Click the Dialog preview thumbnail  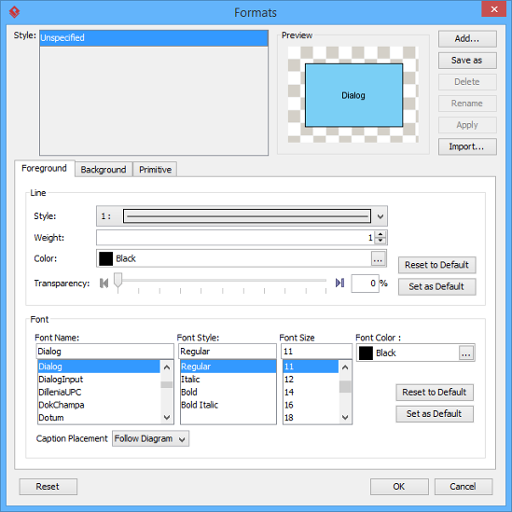click(x=354, y=95)
